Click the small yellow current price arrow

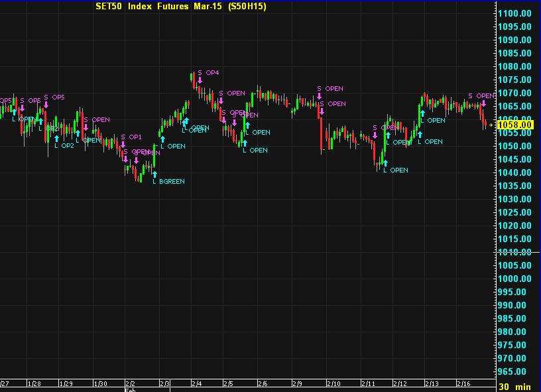point(491,125)
